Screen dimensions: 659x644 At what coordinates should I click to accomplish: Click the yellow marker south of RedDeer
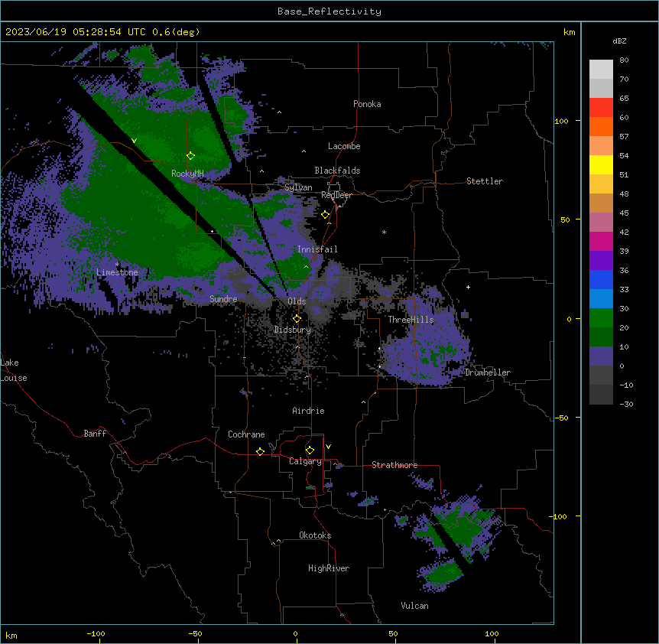(x=326, y=215)
